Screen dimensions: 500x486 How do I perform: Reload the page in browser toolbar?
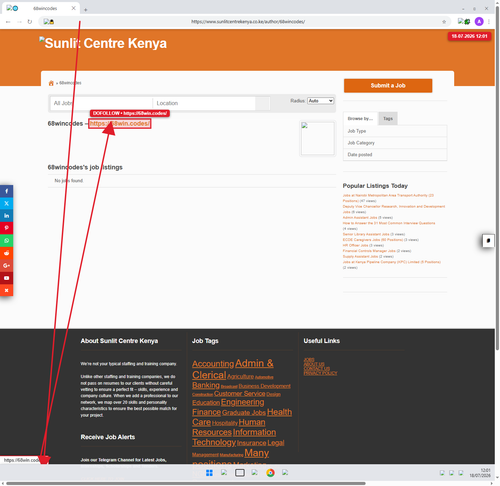[30, 22]
